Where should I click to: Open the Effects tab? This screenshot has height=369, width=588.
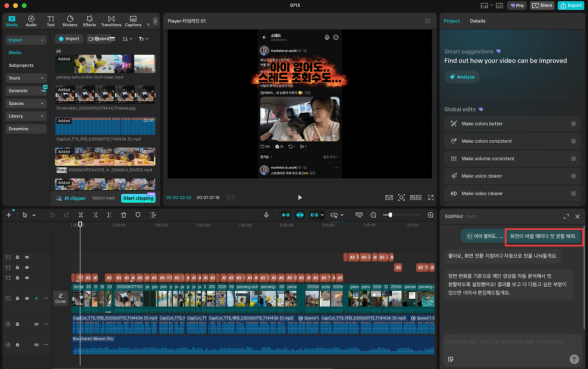(x=90, y=21)
